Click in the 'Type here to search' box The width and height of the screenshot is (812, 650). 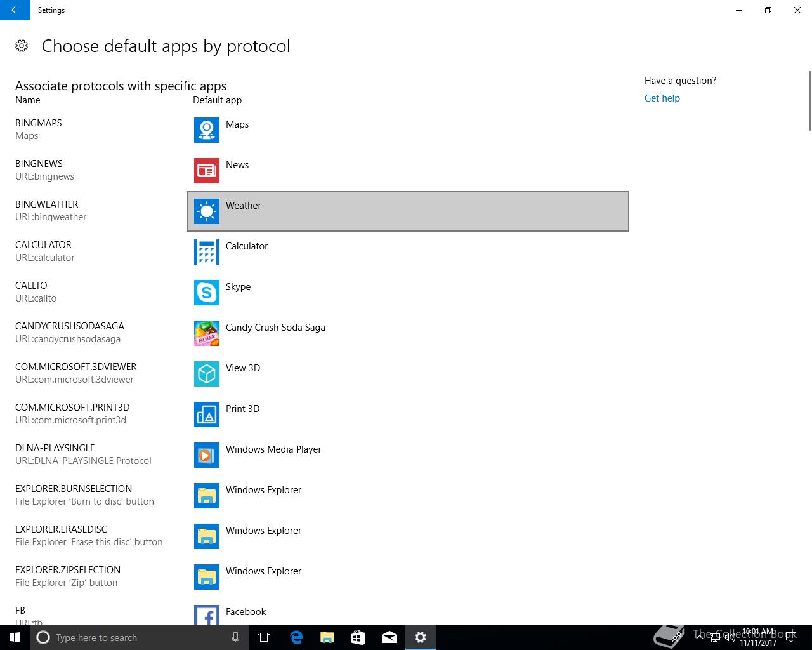pyautogui.click(x=140, y=637)
